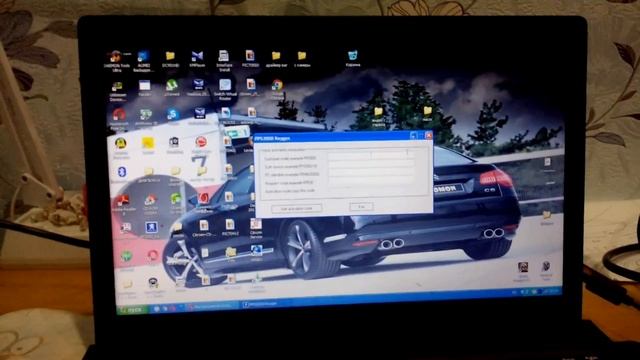Click the Lan station input field
The height and width of the screenshot is (360, 640).
(371, 164)
